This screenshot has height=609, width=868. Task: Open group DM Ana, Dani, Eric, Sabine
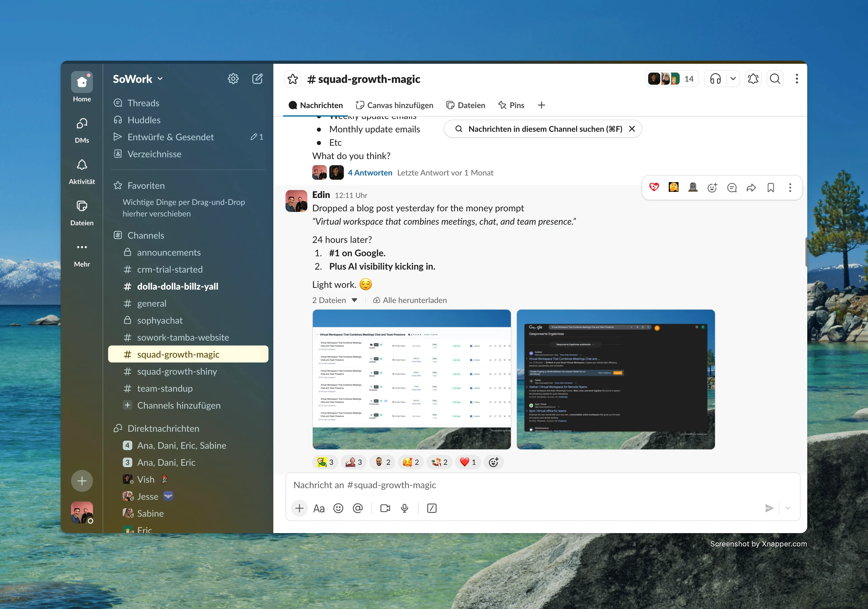[x=188, y=445]
